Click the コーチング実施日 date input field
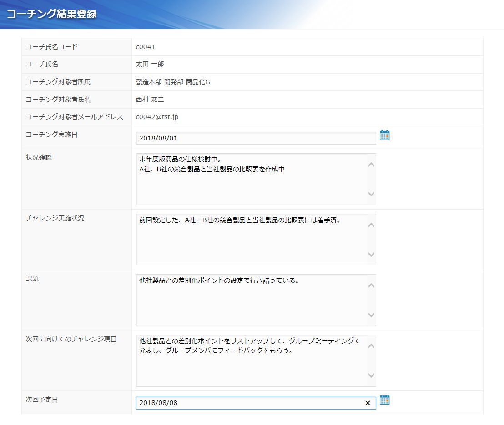This screenshot has width=504, height=425. click(256, 138)
